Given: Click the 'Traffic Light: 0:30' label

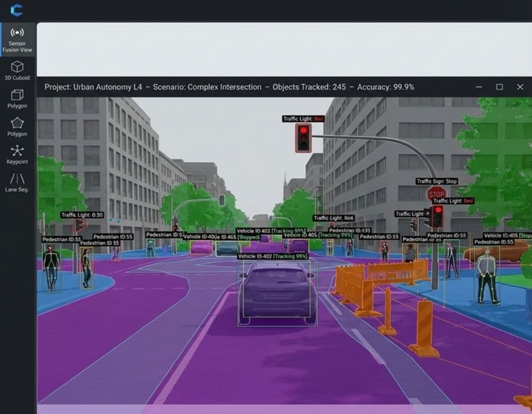Looking at the screenshot, I should point(82,215).
